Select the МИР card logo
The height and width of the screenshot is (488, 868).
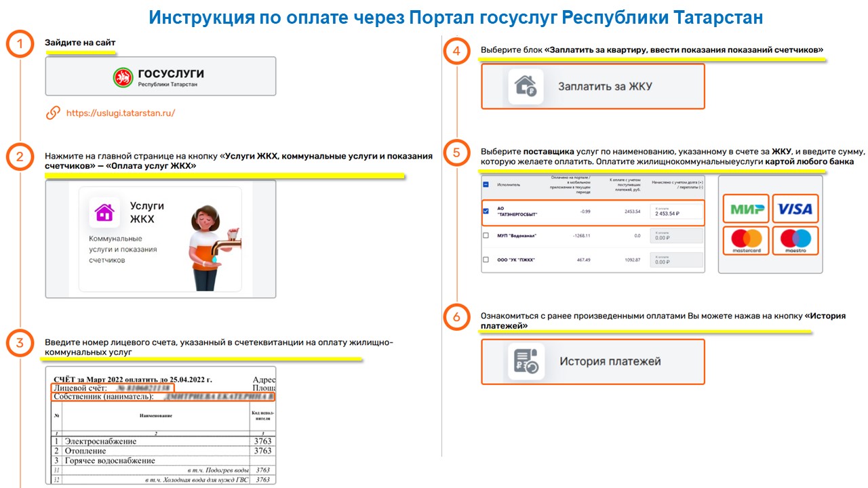747,209
